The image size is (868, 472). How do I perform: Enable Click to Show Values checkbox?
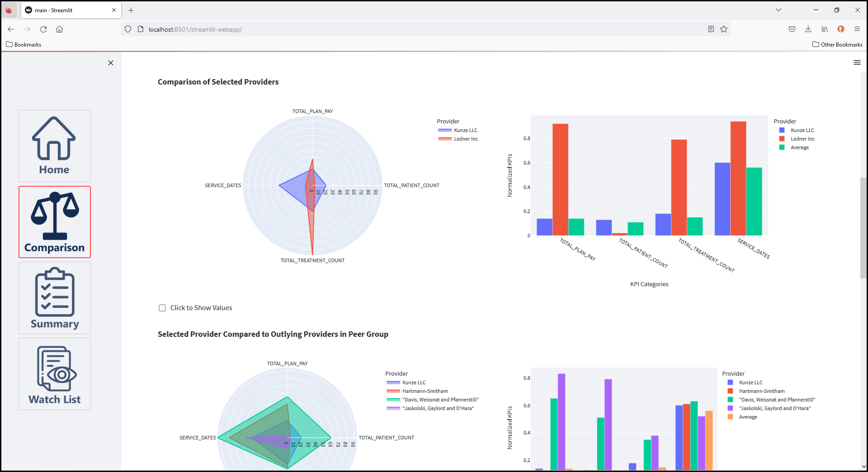click(162, 308)
